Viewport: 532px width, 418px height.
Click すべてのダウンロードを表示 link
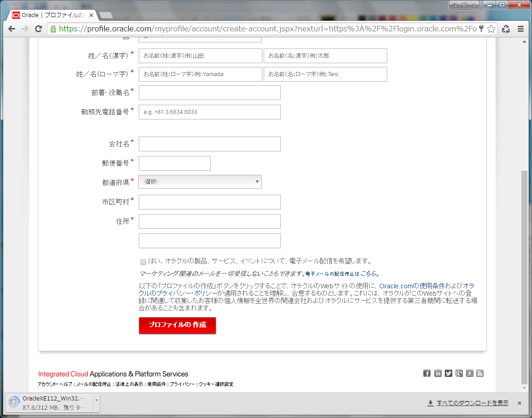tap(472, 403)
